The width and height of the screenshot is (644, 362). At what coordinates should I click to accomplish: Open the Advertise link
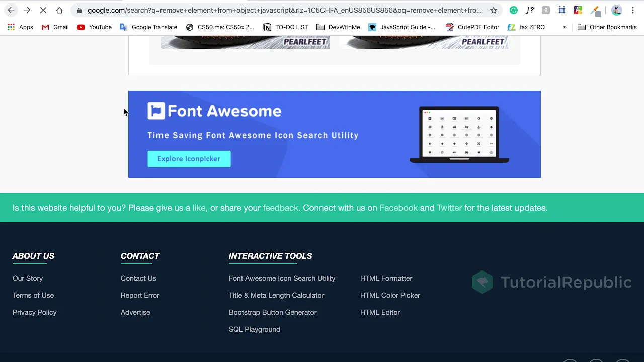tap(135, 312)
